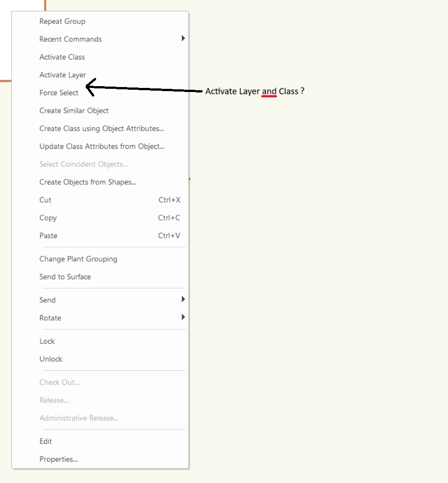Unlock the selected object
Screen dimensions: 448x483
pyautogui.click(x=51, y=359)
